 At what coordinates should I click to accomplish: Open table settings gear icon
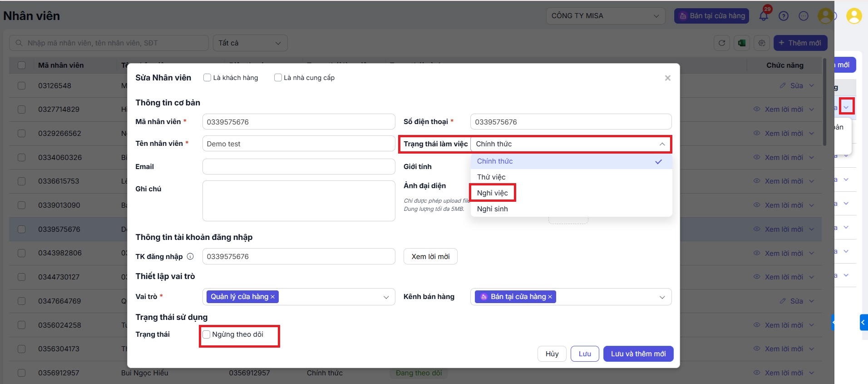point(762,43)
